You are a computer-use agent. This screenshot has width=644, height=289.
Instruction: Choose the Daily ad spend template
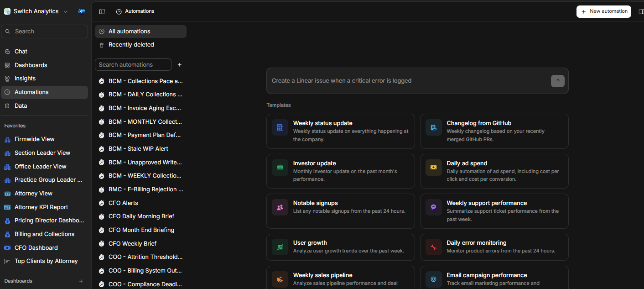coord(494,171)
